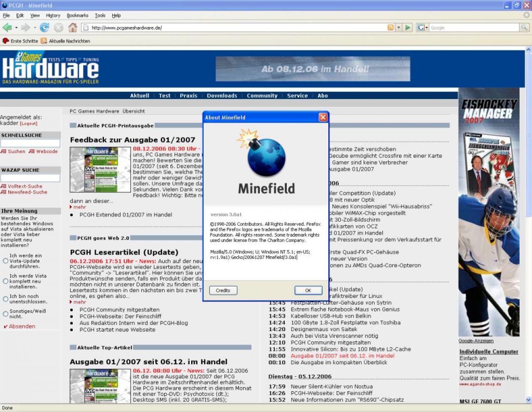Click the Volltext-Suche link
The width and height of the screenshot is (532, 412).
click(x=25, y=186)
